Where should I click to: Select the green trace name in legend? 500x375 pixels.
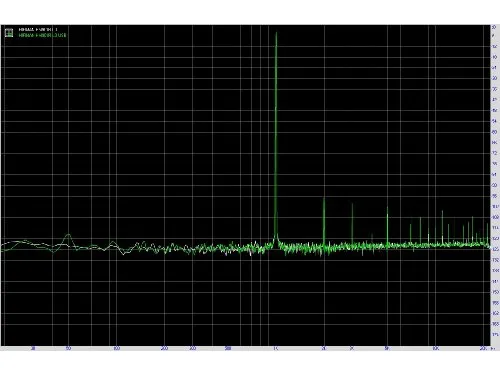pos(42,35)
